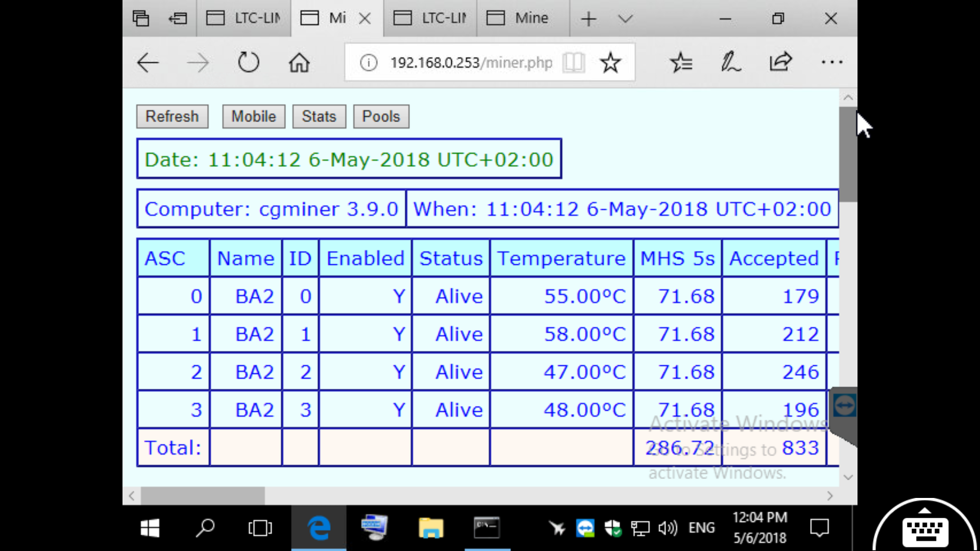
Task: Open the Action Center notifications icon
Action: pos(819,528)
